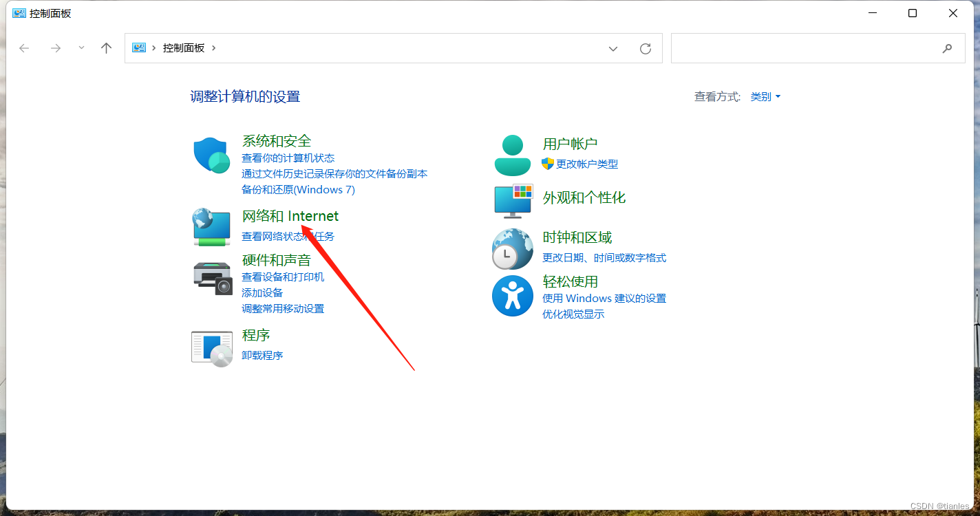Click the Control Panel icon in address bar

139,47
